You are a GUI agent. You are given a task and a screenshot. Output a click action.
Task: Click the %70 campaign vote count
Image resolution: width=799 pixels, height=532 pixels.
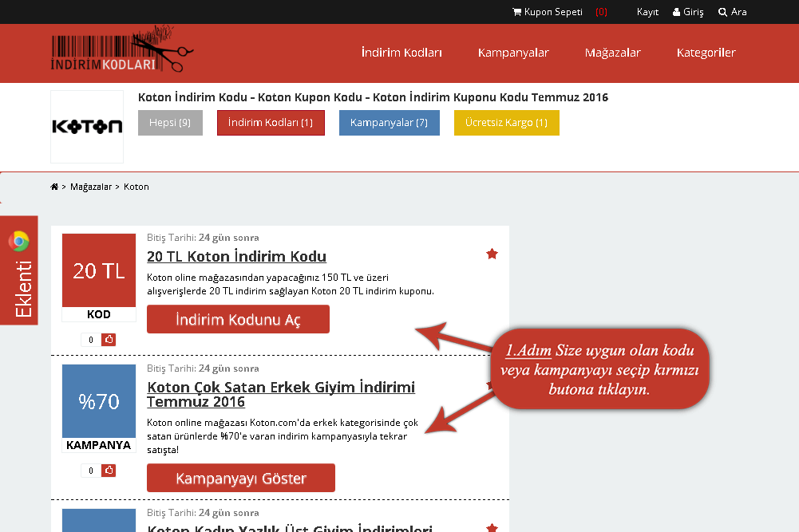click(x=91, y=471)
